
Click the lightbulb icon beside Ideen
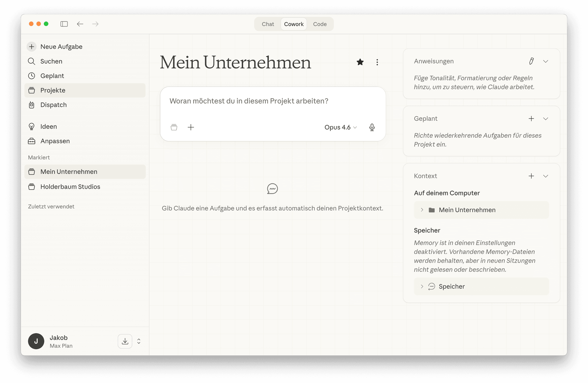pos(32,126)
